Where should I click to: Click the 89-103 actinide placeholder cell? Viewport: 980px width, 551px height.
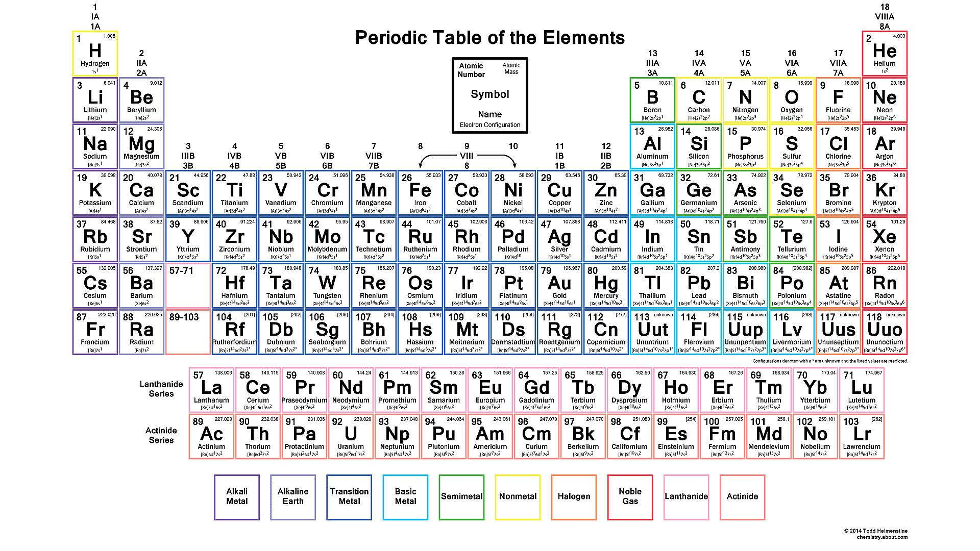click(x=188, y=332)
